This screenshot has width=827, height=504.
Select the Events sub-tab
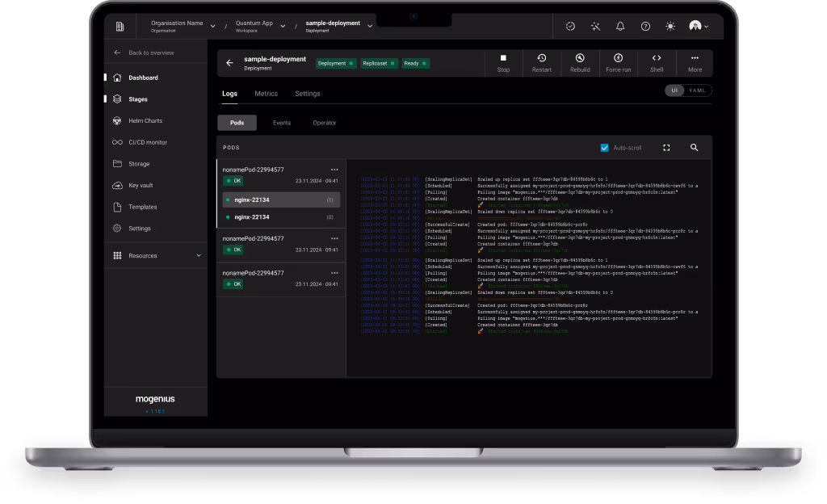[x=282, y=123]
